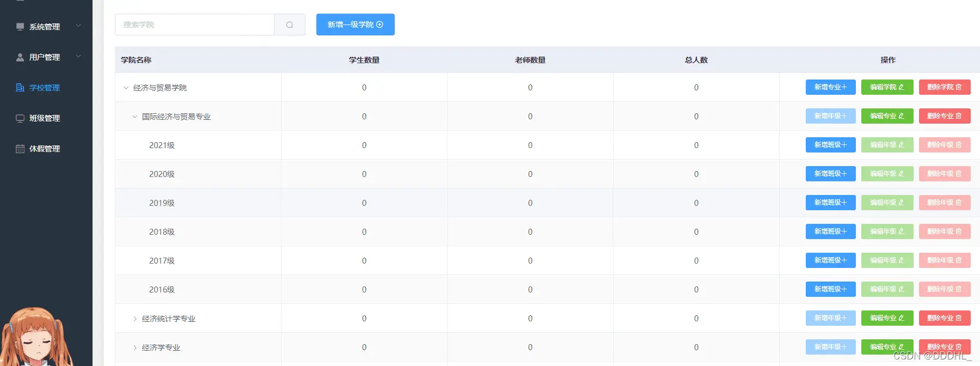Collapse the 国际经济与贸易专业 row
The image size is (980, 366).
point(134,117)
